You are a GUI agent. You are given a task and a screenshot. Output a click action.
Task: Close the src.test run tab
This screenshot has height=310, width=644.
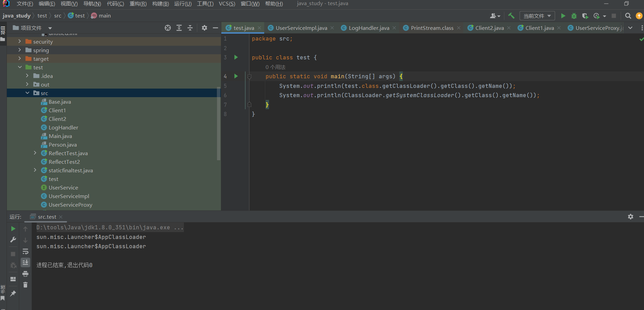pos(61,217)
